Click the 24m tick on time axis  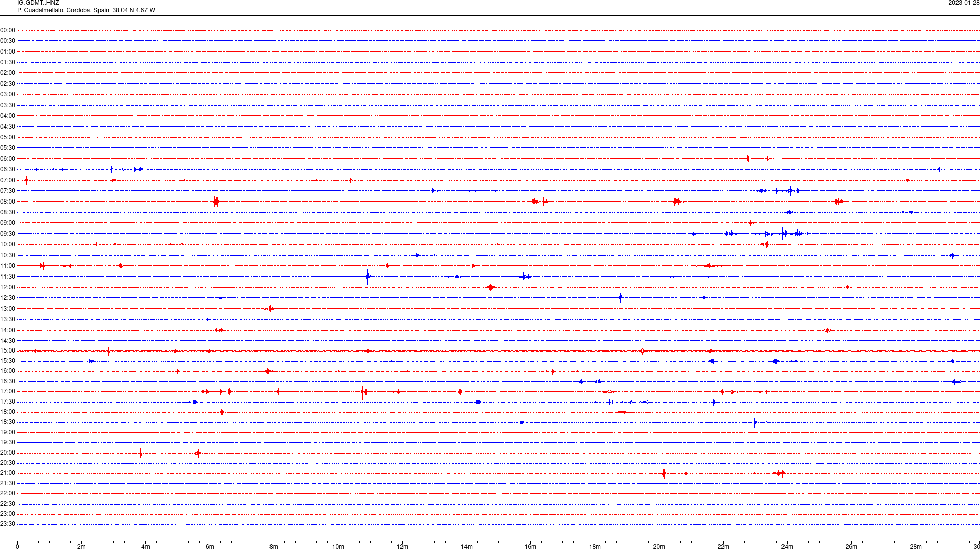[787, 547]
